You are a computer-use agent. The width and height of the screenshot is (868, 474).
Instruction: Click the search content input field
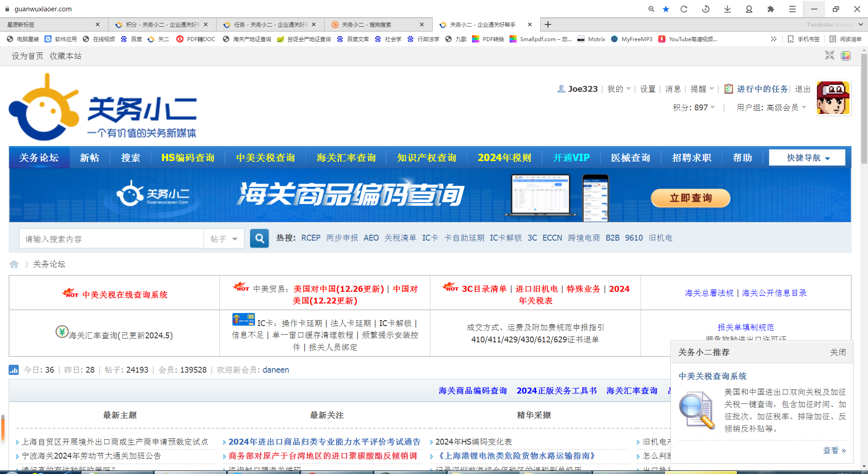click(112, 239)
